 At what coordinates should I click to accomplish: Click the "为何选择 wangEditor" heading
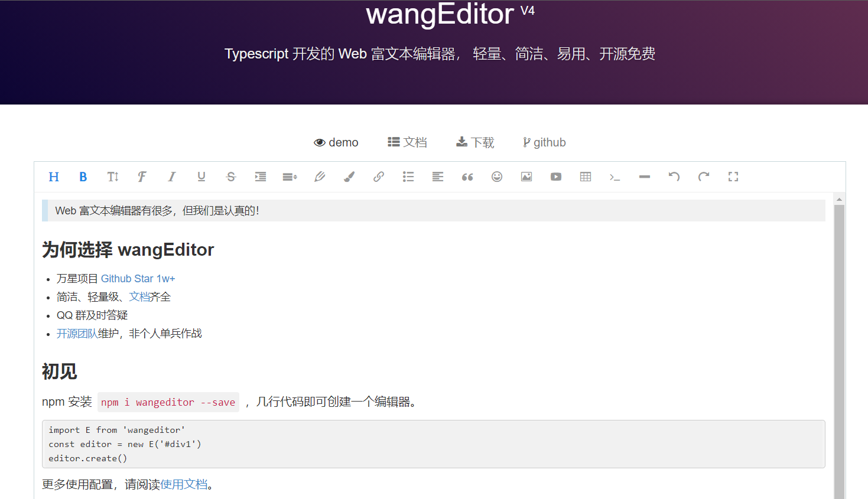[x=128, y=250]
